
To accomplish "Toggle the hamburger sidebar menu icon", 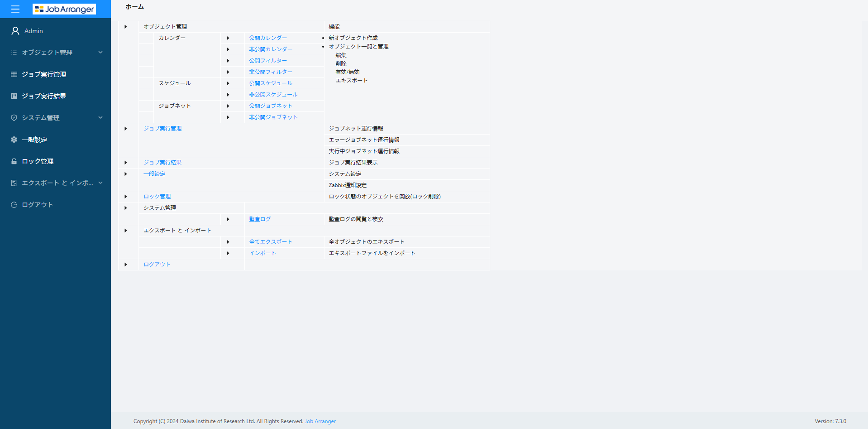I will (x=15, y=9).
